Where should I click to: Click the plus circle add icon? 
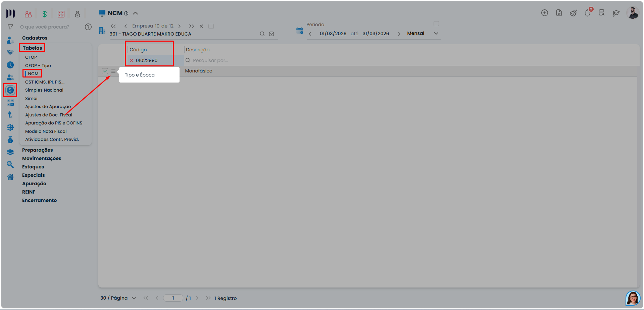(x=545, y=13)
